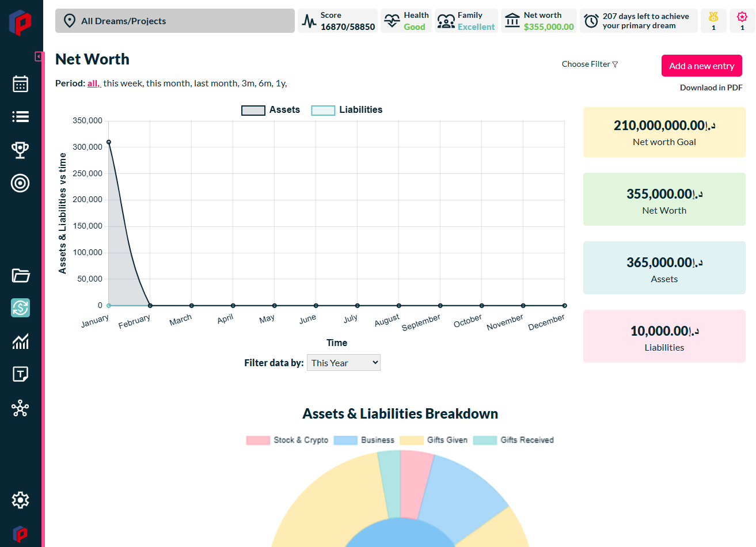Select 'this month' period filter
The width and height of the screenshot is (756, 547).
pyautogui.click(x=168, y=83)
